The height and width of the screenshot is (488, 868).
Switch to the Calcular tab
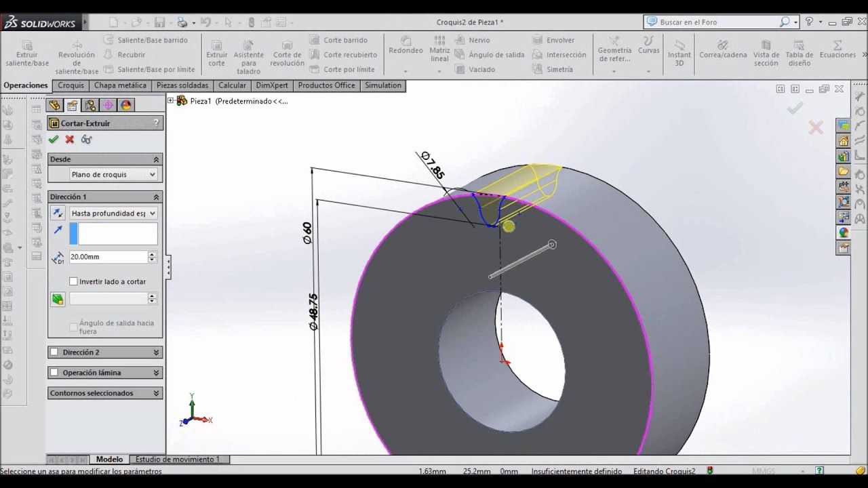(x=233, y=85)
